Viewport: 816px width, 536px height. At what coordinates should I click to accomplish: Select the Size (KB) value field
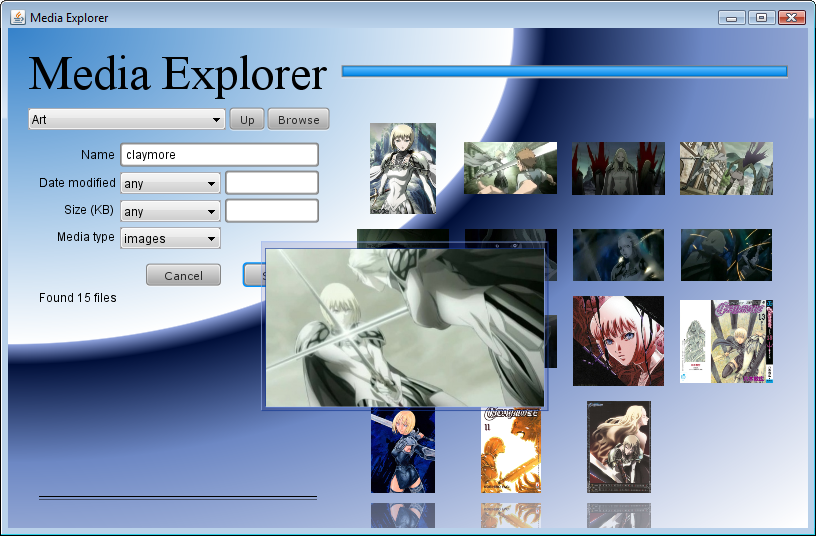pyautogui.click(x=272, y=211)
